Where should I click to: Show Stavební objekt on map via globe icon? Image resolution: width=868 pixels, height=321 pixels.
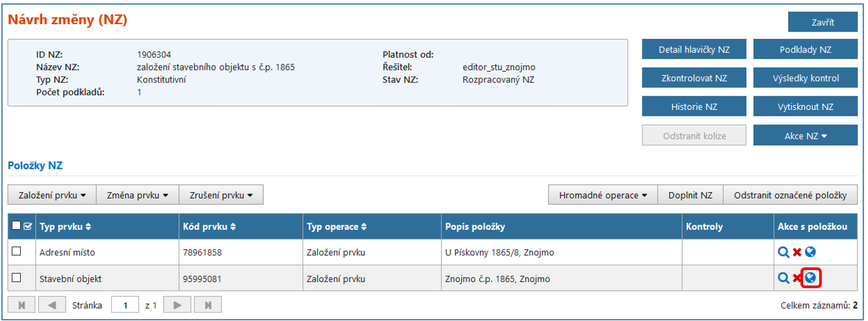point(810,277)
